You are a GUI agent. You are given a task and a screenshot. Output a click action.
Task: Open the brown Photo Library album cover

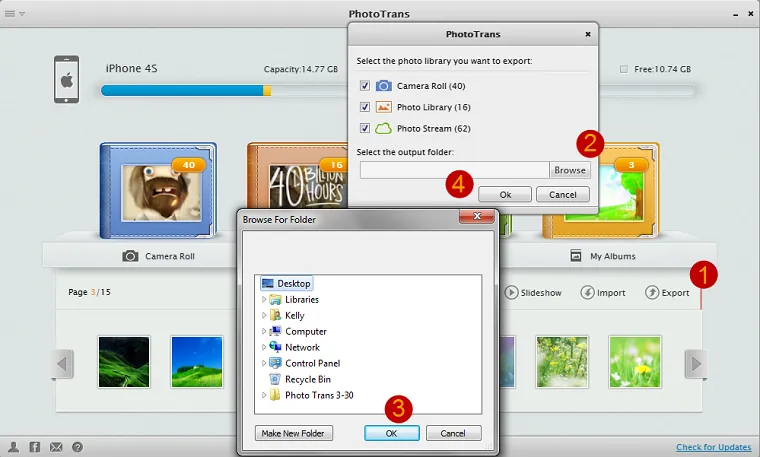click(x=297, y=175)
